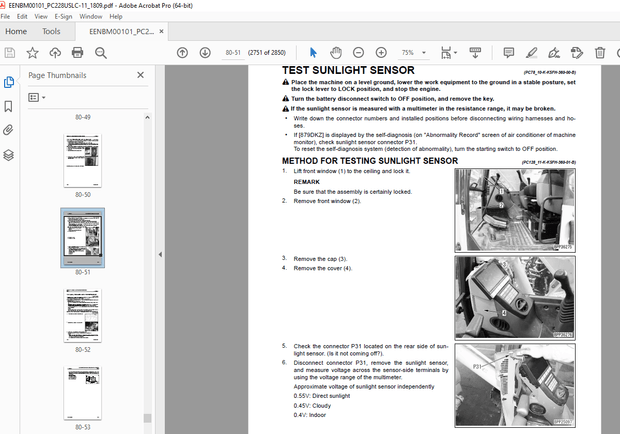Open the Help menu
The height and width of the screenshot is (434, 620).
coord(116,17)
